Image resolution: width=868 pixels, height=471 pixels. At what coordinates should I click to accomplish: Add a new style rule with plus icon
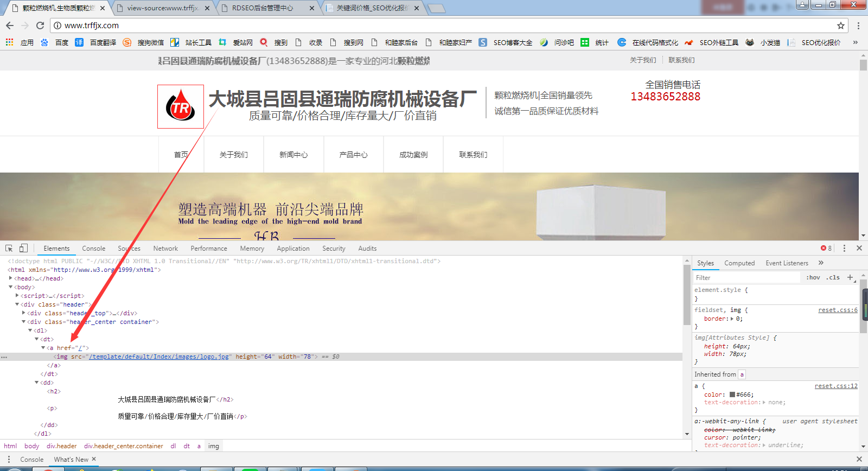tap(850, 277)
